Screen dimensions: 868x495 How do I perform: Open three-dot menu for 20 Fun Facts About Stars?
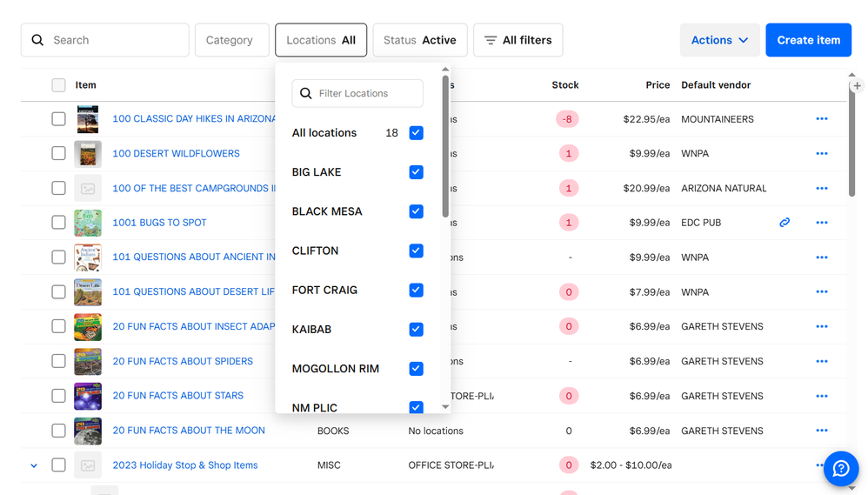[821, 396]
